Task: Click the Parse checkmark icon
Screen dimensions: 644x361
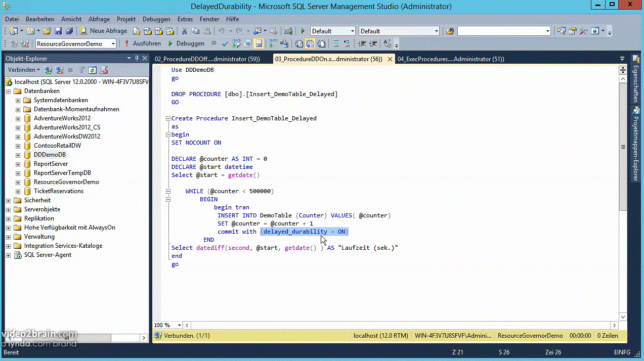Action: point(225,43)
